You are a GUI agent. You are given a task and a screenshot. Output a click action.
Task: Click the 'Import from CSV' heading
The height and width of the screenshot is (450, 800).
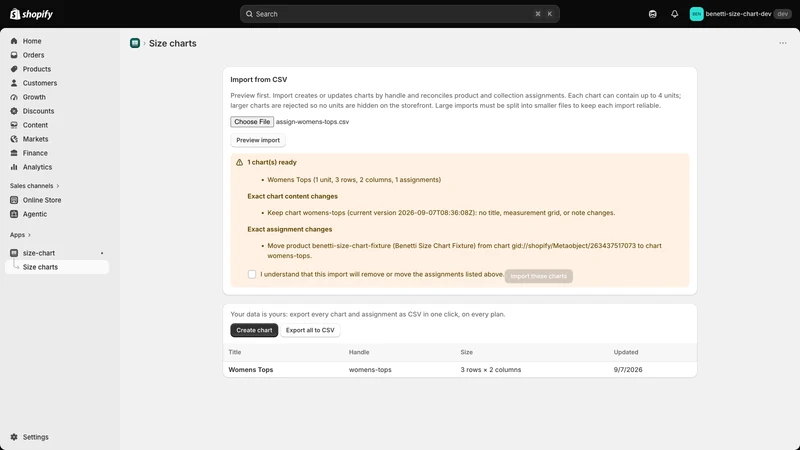259,80
